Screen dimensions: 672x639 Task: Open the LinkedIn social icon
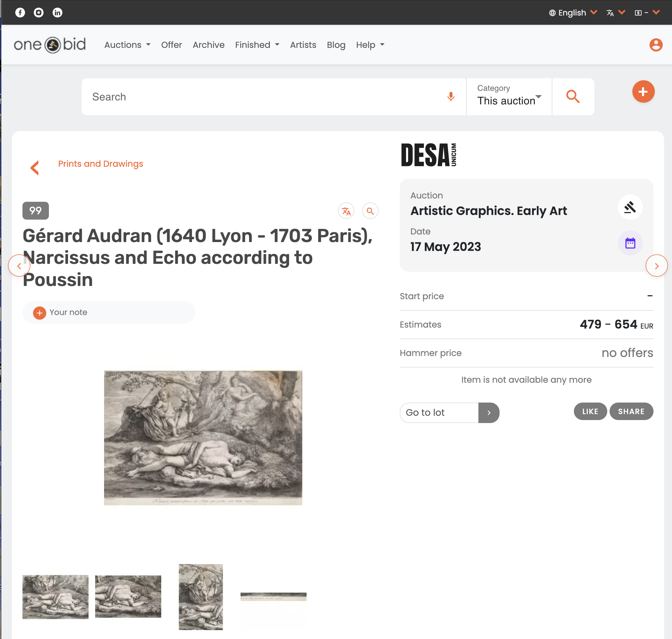click(57, 13)
